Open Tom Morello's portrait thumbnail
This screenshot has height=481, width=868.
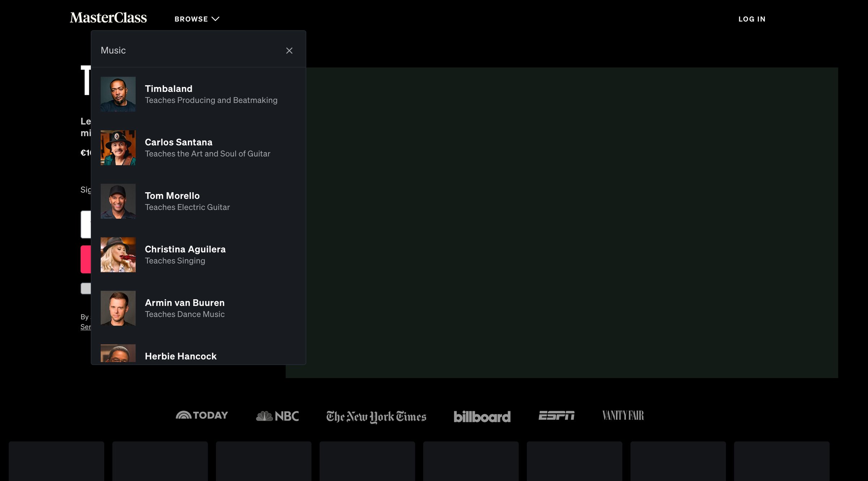[118, 201]
